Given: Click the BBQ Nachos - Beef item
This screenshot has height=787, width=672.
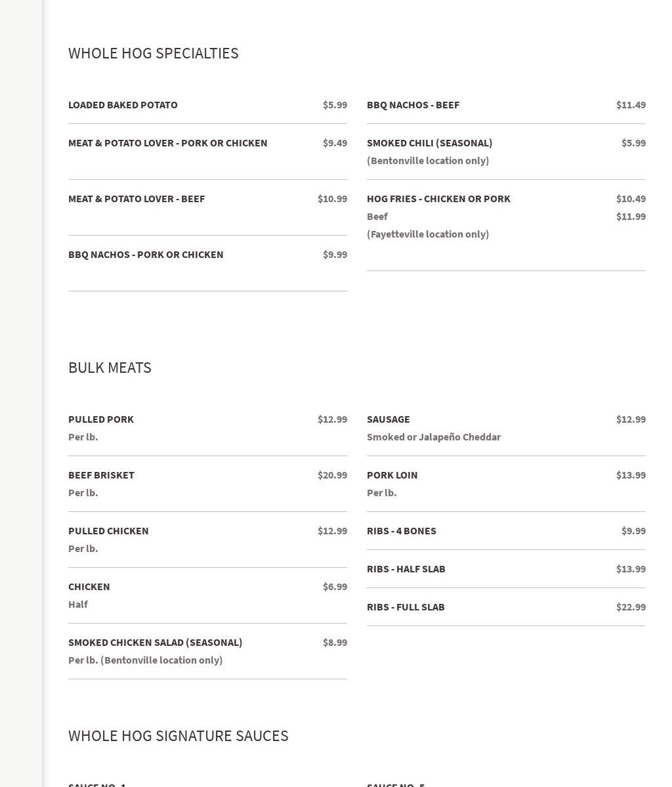Looking at the screenshot, I should [413, 105].
